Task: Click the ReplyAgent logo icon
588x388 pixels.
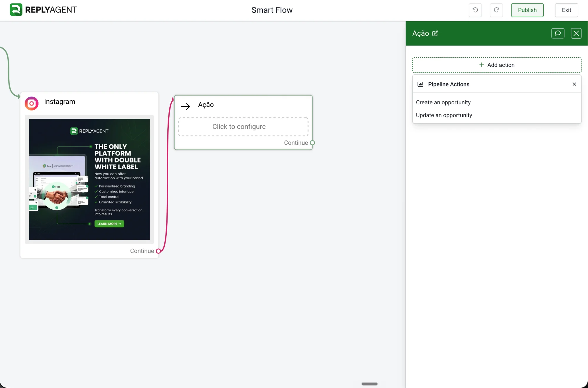Action: tap(16, 10)
